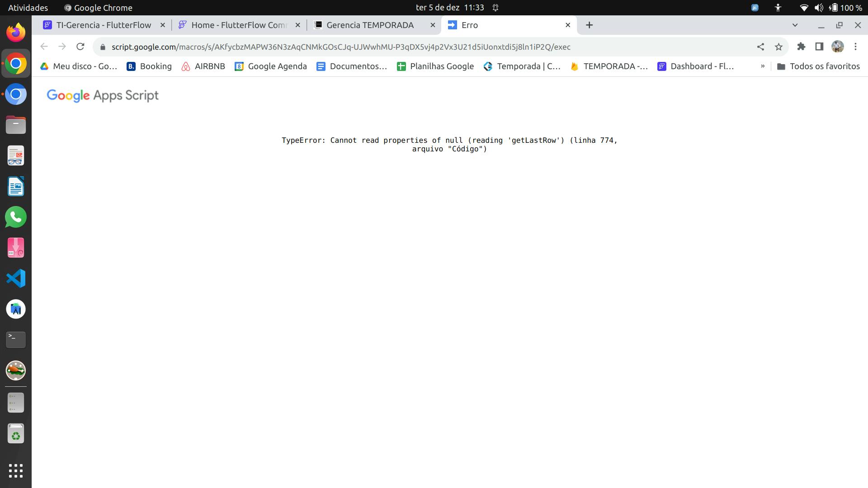This screenshot has width=868, height=488.
Task: Switch to TI-Gerencia FlutterFlow tab
Action: coord(103,25)
